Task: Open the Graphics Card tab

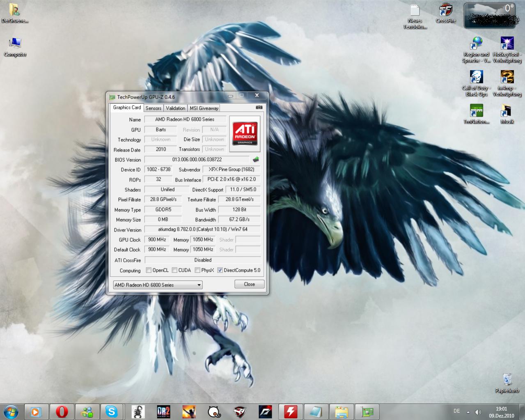Action: pos(127,108)
